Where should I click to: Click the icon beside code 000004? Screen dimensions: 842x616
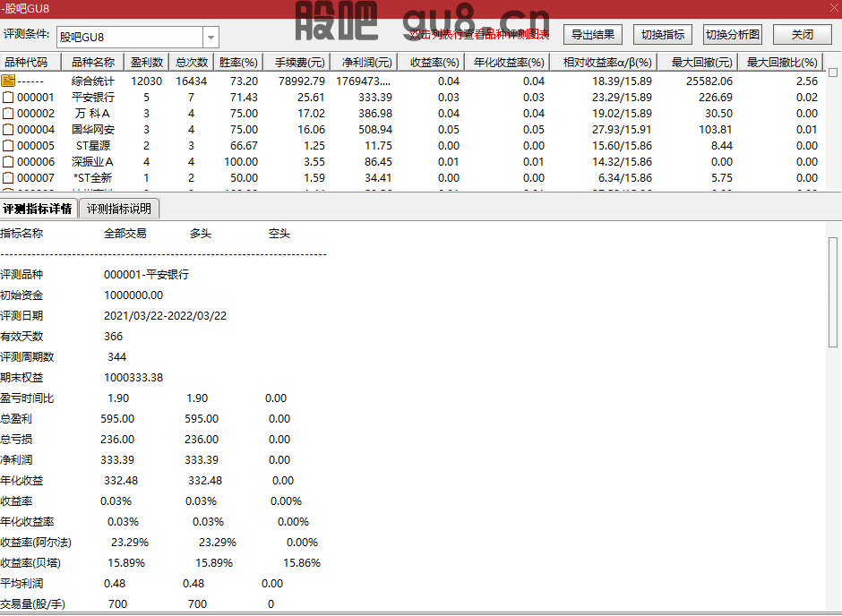(8, 129)
